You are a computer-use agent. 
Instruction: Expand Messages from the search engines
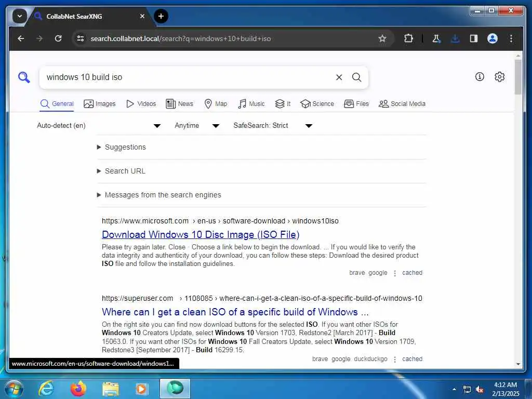point(159,195)
